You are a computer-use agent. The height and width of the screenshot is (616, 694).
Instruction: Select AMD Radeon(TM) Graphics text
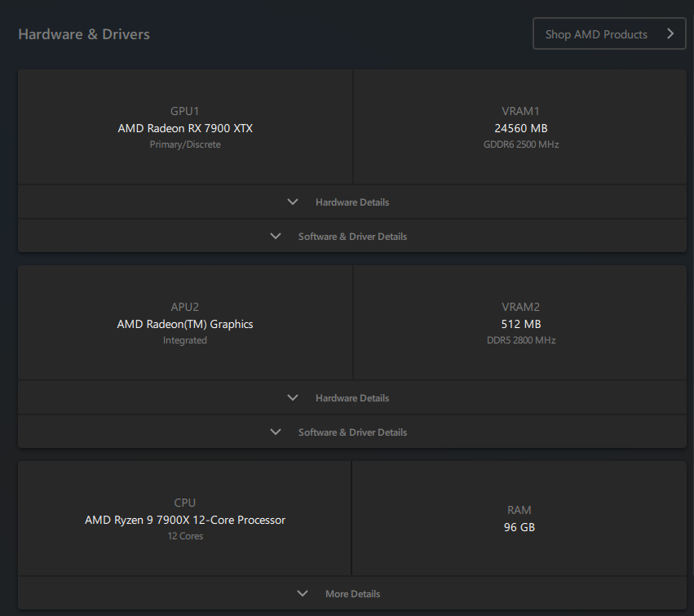tap(185, 324)
